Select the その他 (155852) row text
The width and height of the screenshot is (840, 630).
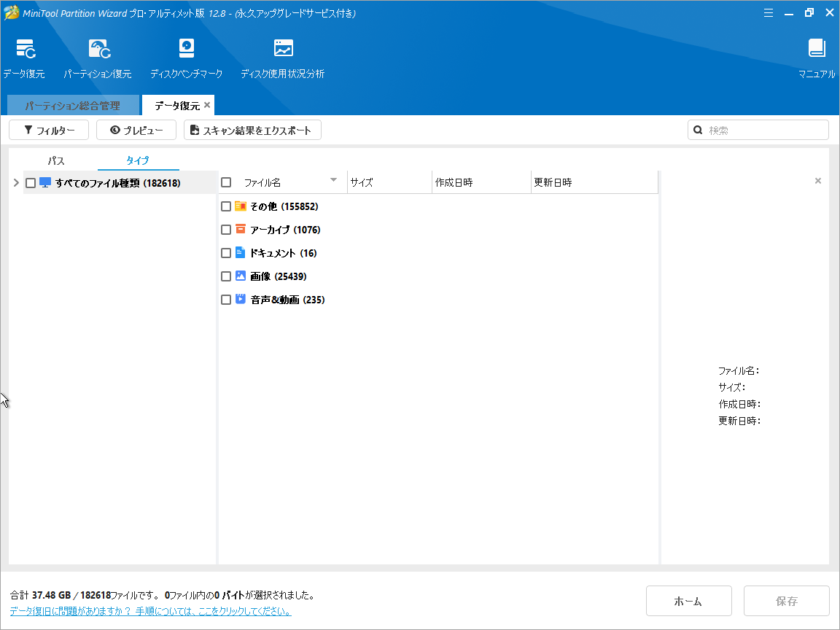point(284,206)
